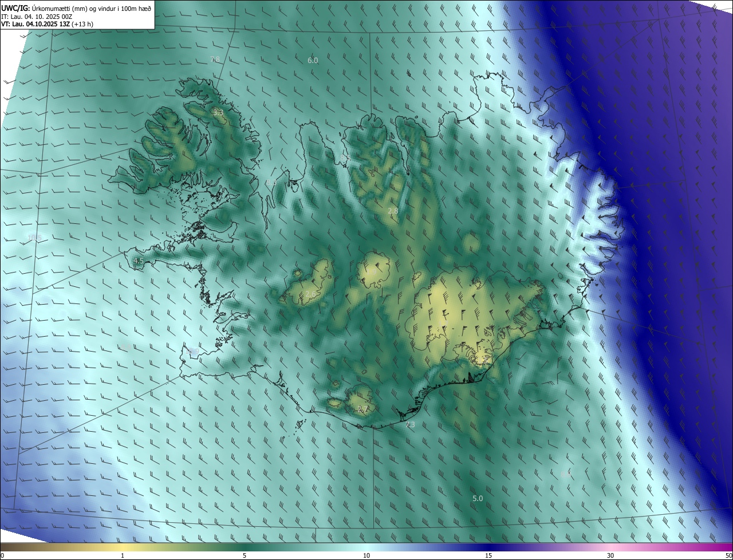Click the 'UWC/IG: Úrkomumætti' title line

[76, 7]
